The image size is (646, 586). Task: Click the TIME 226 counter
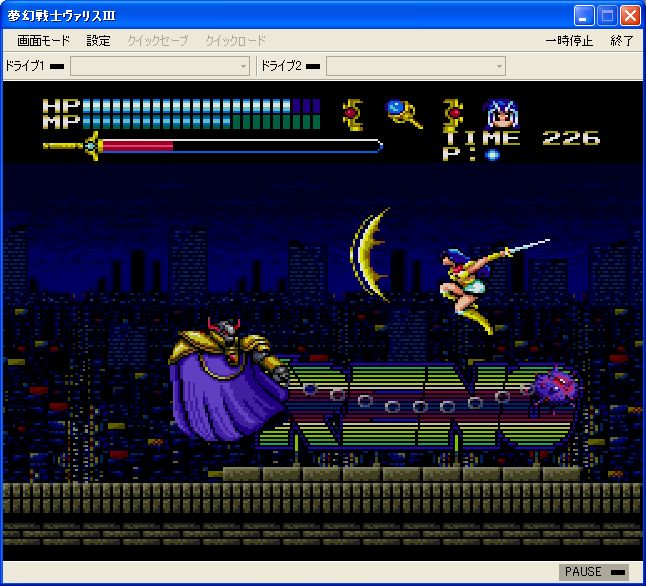pyautogui.click(x=522, y=138)
